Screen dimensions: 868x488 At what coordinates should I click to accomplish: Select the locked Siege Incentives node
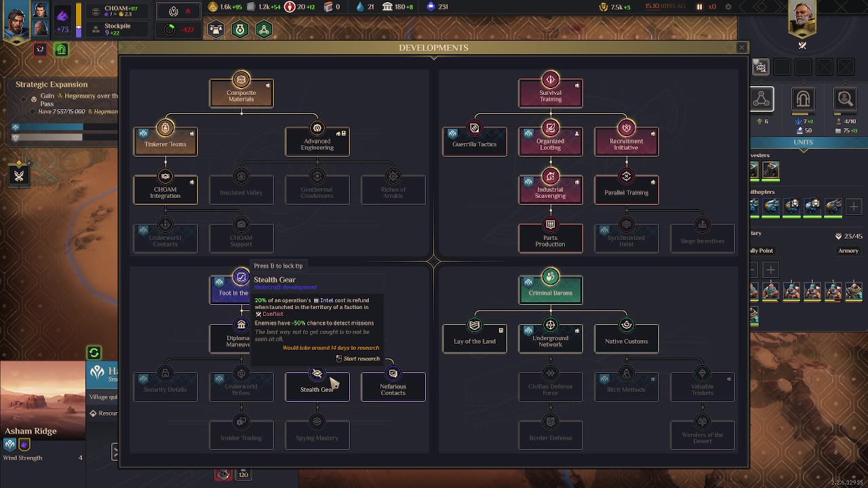tap(703, 239)
